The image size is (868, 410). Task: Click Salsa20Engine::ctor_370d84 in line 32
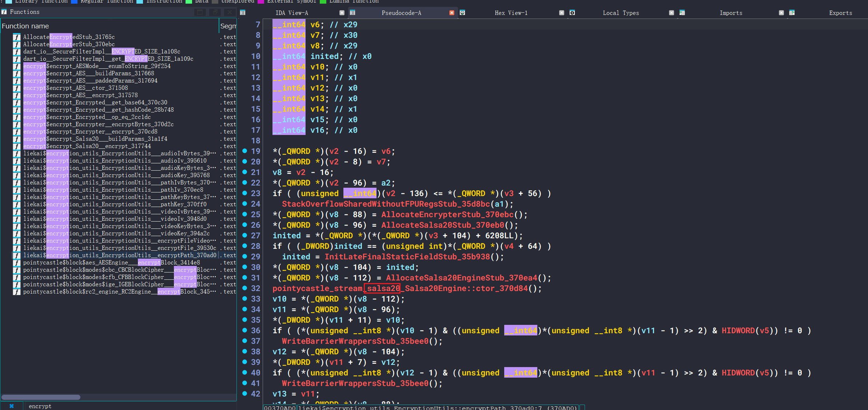click(466, 288)
